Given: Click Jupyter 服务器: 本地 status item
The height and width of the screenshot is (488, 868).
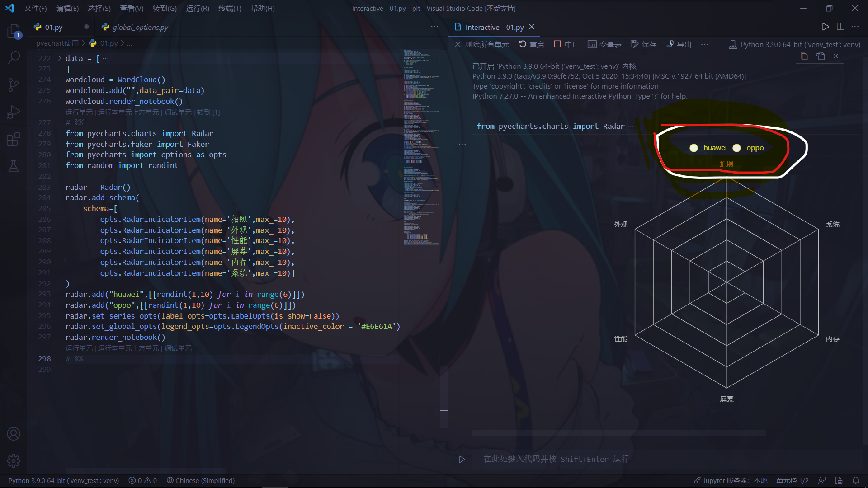Looking at the screenshot, I should (x=731, y=480).
